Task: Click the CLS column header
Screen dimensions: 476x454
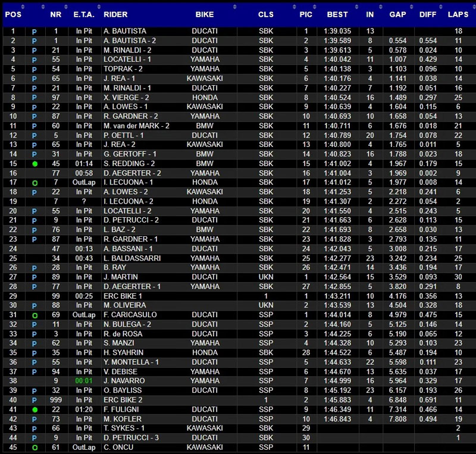Action: tap(266, 14)
